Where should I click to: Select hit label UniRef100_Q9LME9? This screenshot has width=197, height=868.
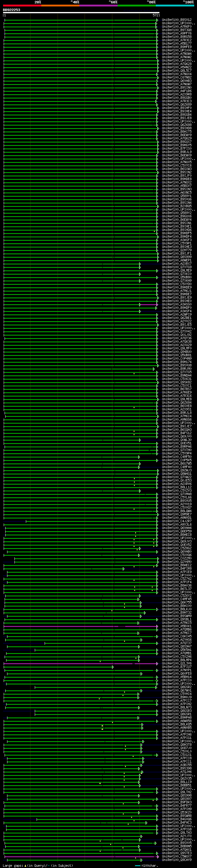click(x=177, y=271)
